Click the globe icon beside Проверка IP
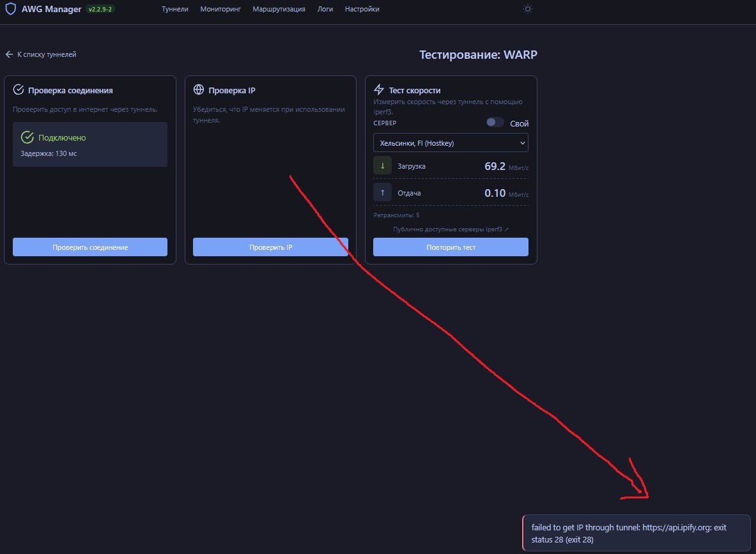This screenshot has width=756, height=554. point(199,90)
